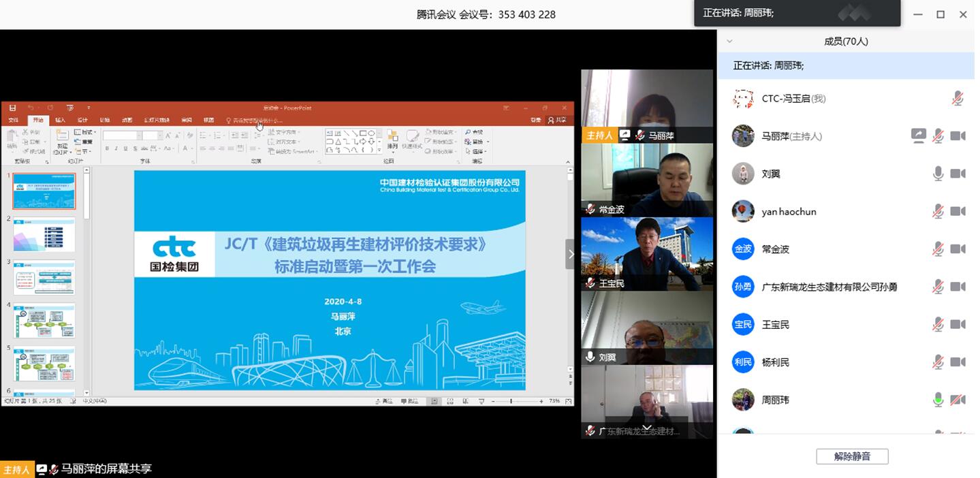Toggle Bold formatting in PowerPoint ribbon
This screenshot has width=980, height=478.
point(107,148)
